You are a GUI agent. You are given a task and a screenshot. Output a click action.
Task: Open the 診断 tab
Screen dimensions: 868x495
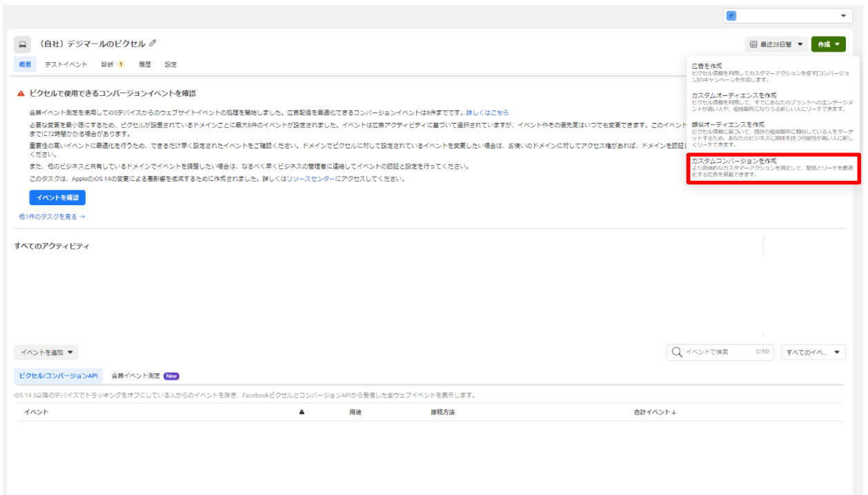[x=112, y=64]
